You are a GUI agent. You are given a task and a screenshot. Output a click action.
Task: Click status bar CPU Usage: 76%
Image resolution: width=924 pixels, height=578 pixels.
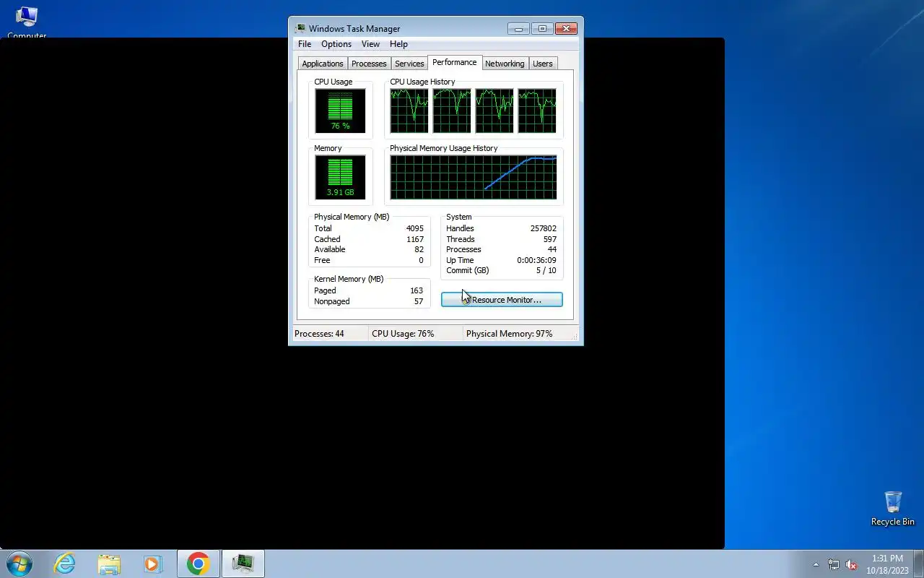click(x=403, y=334)
